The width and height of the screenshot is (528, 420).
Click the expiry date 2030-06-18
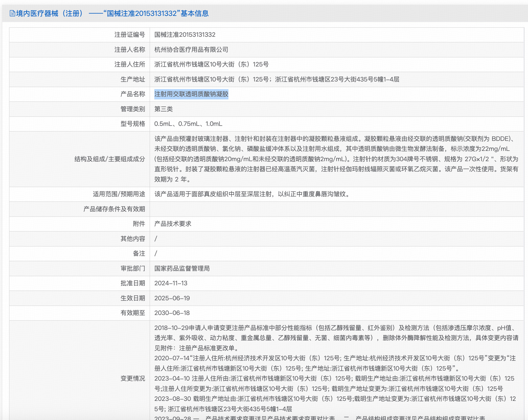[173, 313]
